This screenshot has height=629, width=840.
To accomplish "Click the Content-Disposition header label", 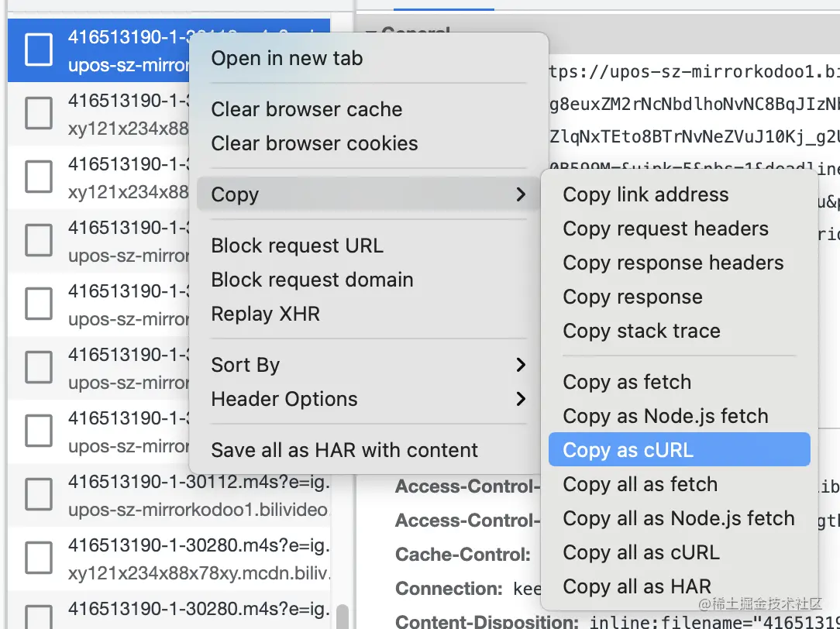I will (487, 621).
